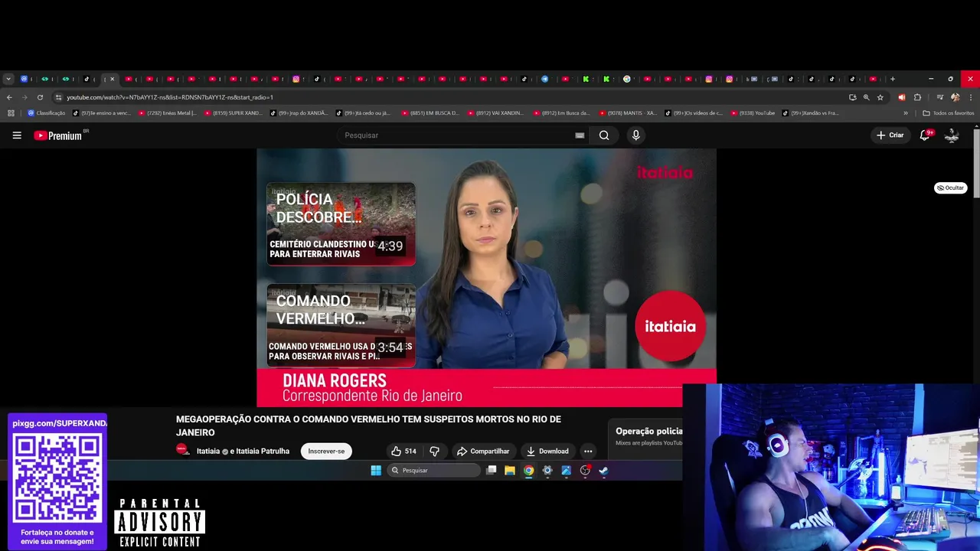
Task: Open File Explorer from the taskbar
Action: (x=510, y=471)
